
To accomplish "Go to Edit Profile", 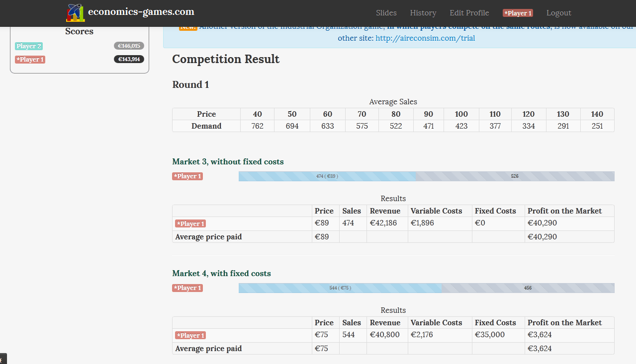I will (469, 13).
